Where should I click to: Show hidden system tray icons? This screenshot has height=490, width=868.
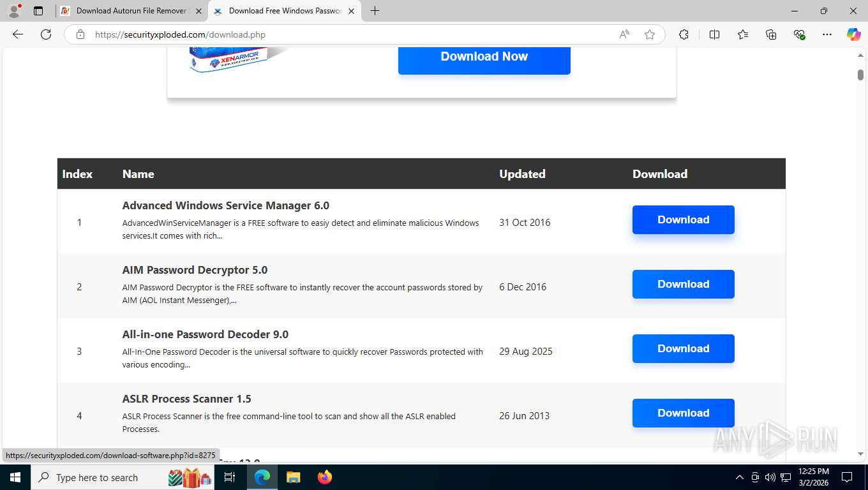(x=740, y=477)
